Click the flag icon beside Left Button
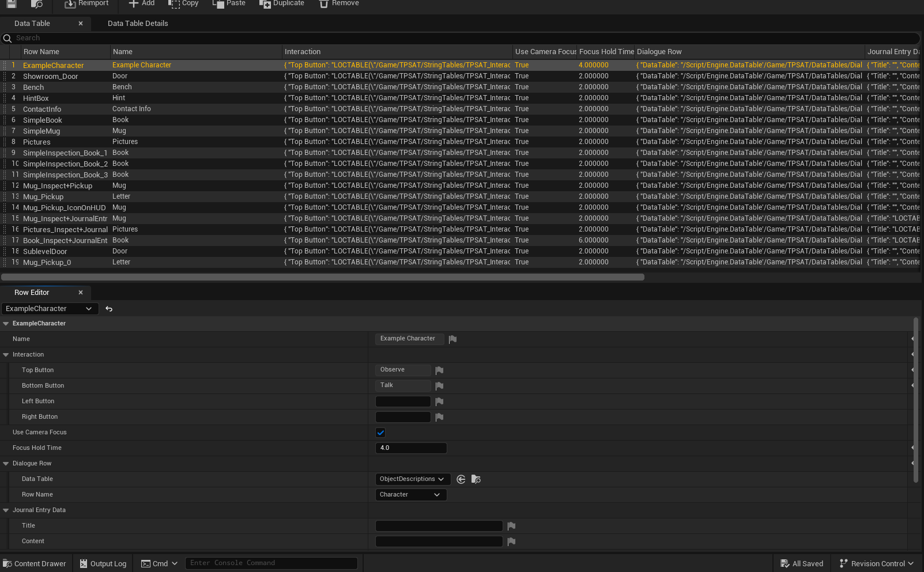 [439, 401]
